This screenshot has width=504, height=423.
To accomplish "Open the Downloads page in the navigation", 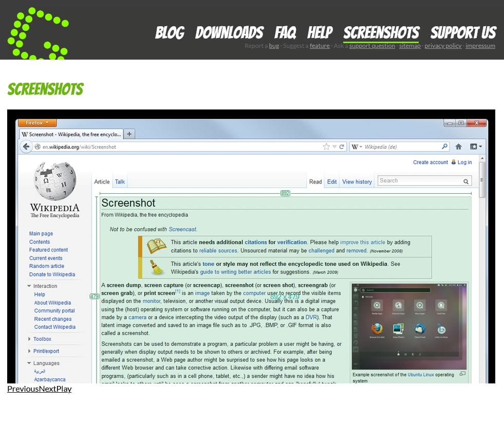I will click(x=229, y=33).
